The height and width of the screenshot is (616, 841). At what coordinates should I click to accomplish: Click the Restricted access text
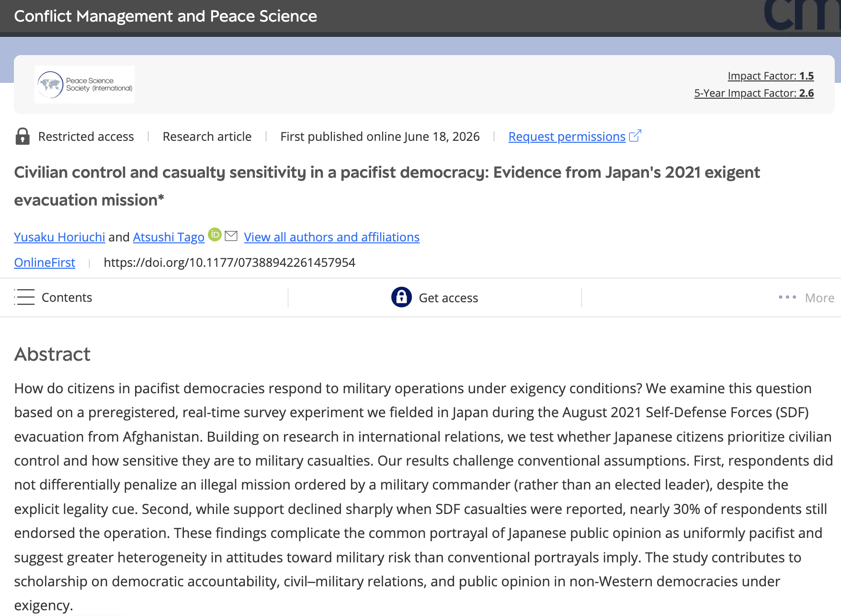click(86, 137)
